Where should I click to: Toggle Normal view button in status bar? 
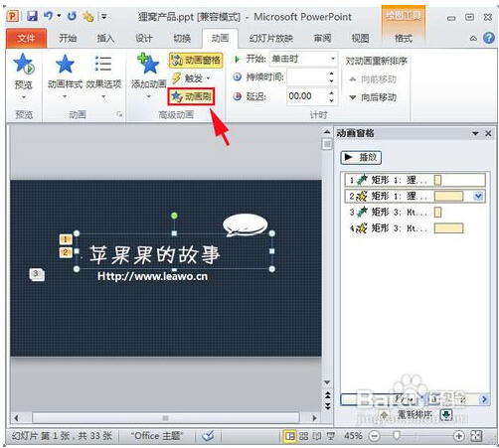tap(289, 436)
